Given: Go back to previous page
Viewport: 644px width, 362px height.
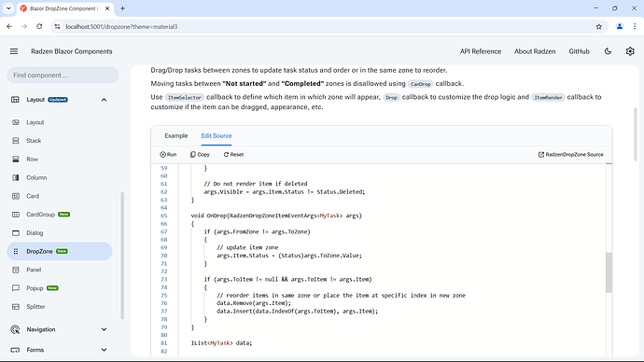Looking at the screenshot, I should pos(9,27).
